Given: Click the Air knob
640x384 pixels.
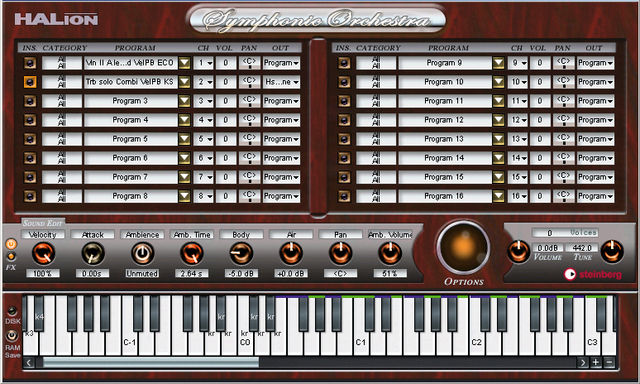Looking at the screenshot, I should (291, 253).
